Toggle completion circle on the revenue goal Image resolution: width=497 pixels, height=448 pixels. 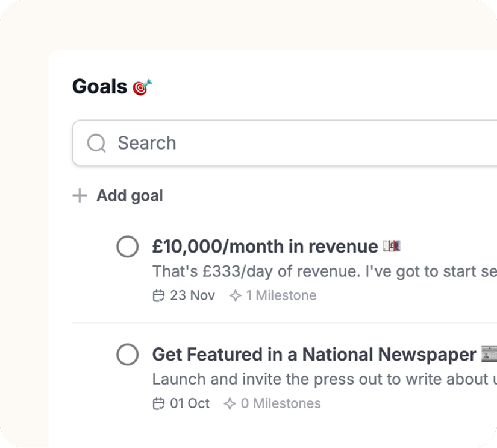click(127, 247)
